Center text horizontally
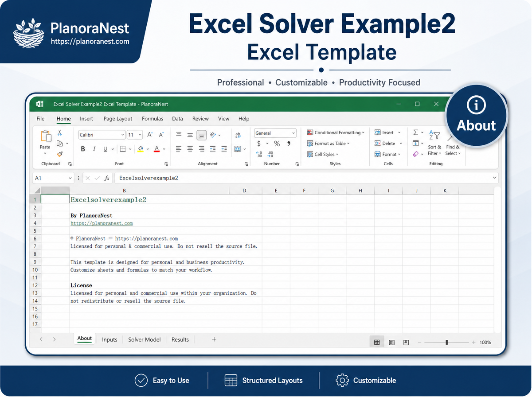The height and width of the screenshot is (397, 532). tap(190, 149)
